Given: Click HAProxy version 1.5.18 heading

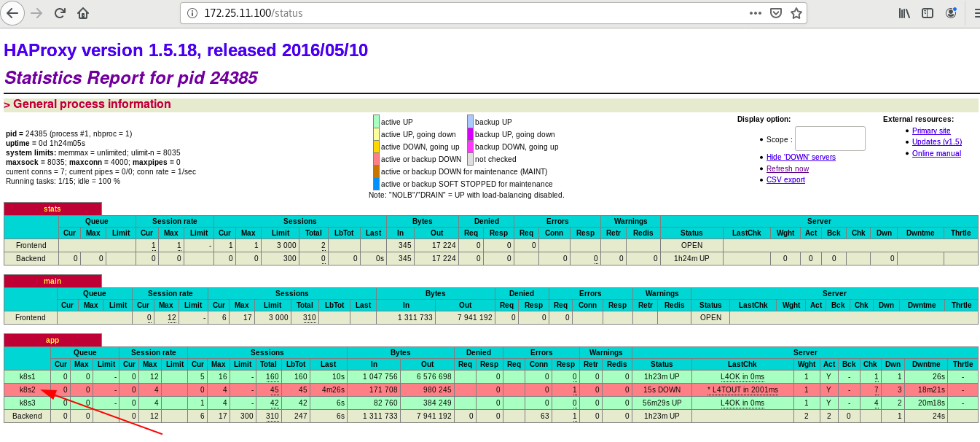Looking at the screenshot, I should tap(186, 50).
